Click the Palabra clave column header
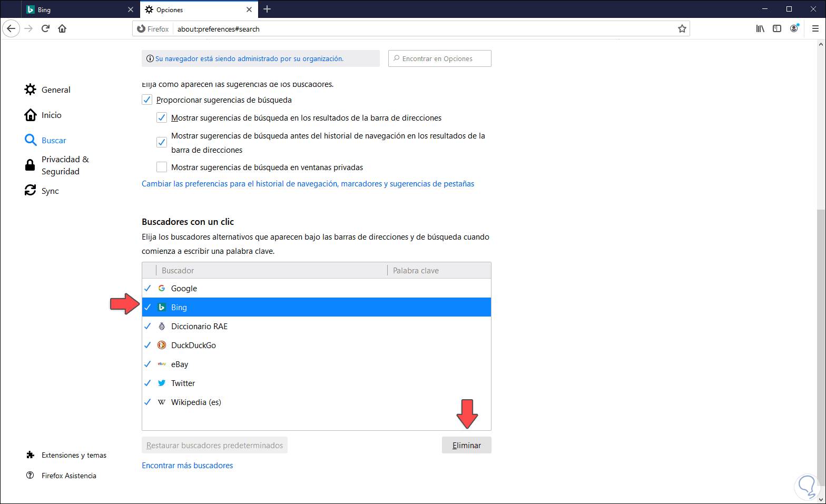This screenshot has width=826, height=504. (439, 270)
